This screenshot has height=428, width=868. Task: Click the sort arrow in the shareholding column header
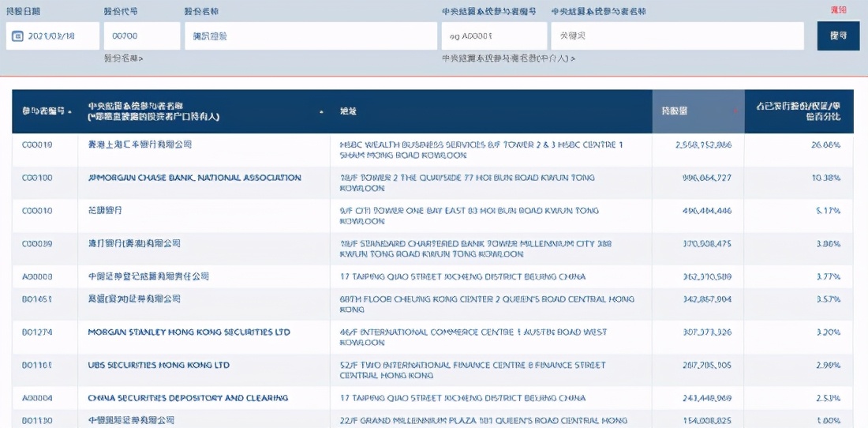pos(737,111)
